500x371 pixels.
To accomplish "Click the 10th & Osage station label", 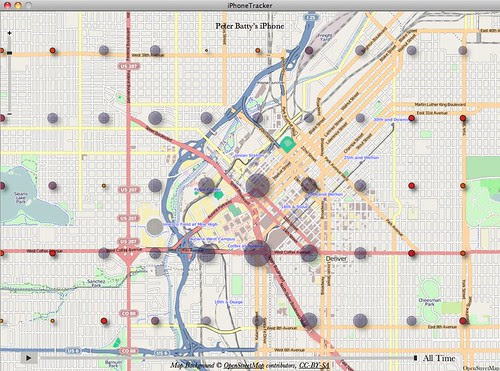I will (228, 302).
